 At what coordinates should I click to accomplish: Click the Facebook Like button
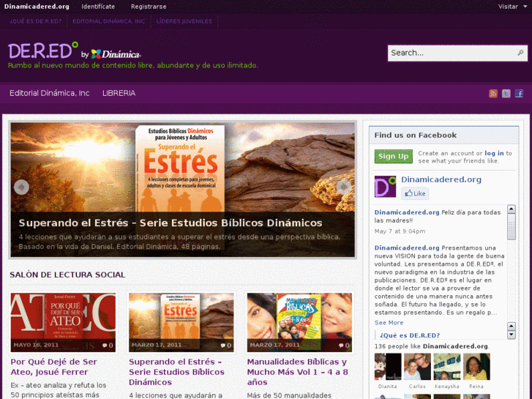pyautogui.click(x=415, y=193)
